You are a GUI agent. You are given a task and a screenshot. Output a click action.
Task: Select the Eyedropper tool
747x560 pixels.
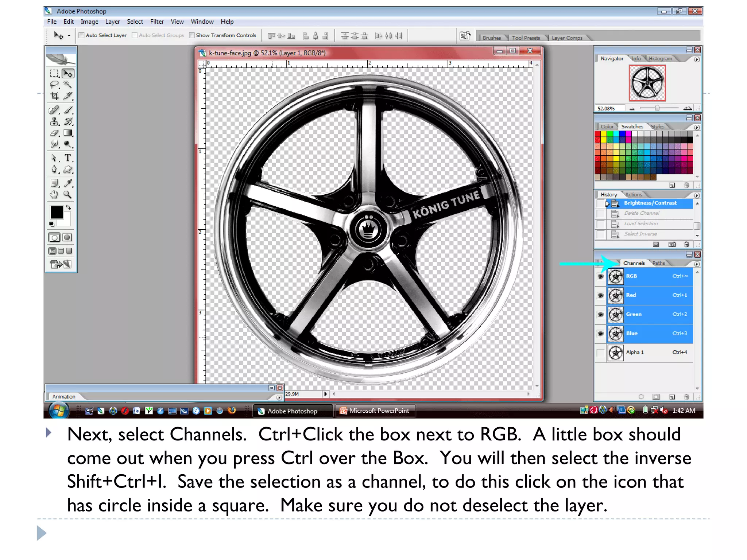tap(68, 183)
